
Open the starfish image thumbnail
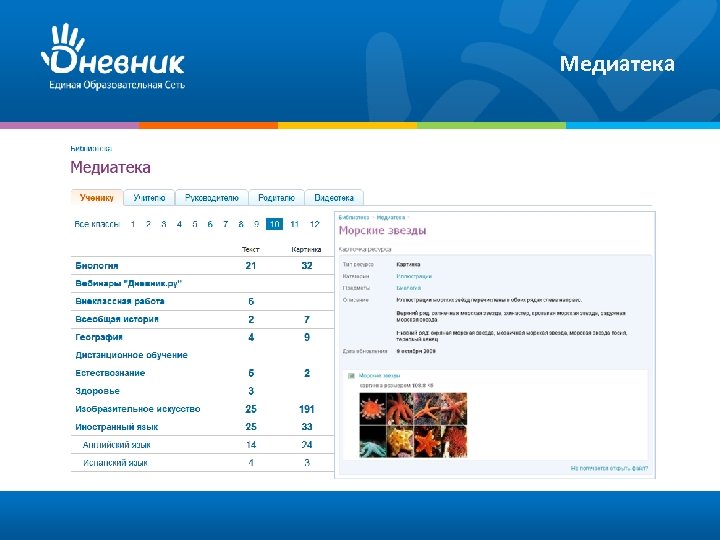tap(413, 425)
